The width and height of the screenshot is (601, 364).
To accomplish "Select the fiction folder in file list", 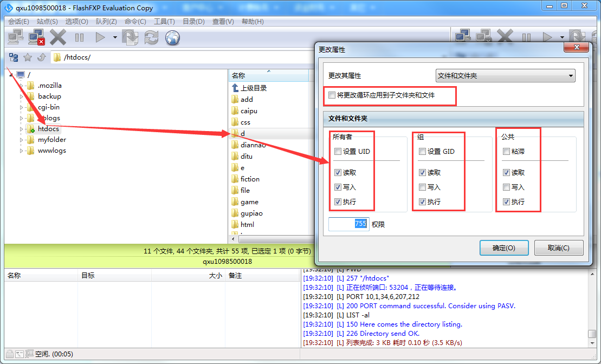I will [x=250, y=179].
